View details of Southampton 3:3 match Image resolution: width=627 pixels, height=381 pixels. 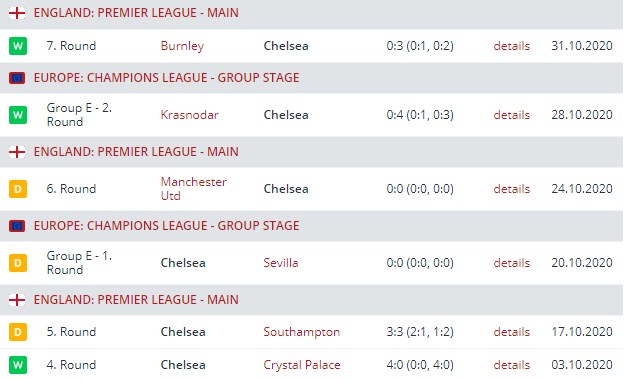511,332
